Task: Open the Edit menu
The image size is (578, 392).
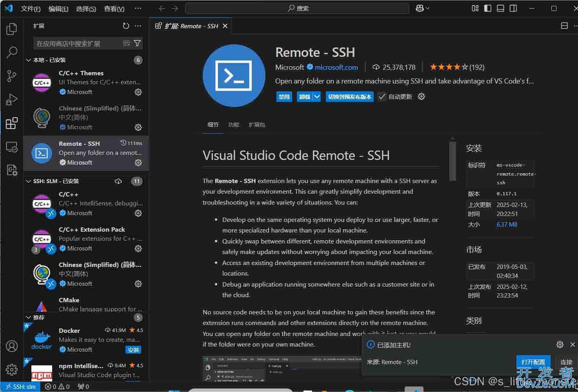Action: coord(58,9)
